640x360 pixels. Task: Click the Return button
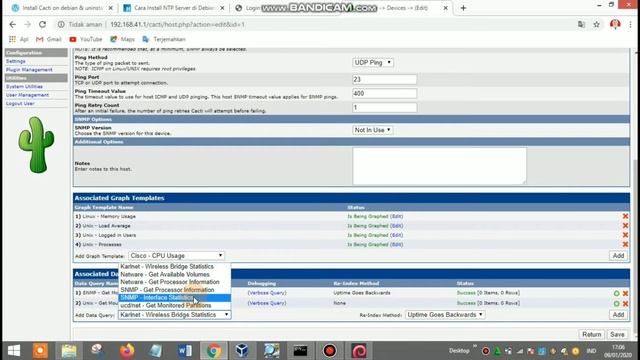[x=591, y=334]
